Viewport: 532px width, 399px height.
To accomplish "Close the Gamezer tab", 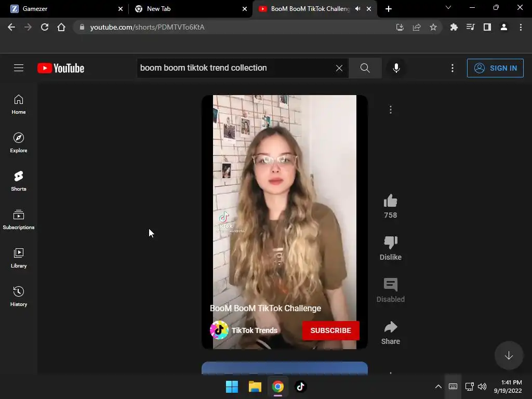I will [x=121, y=9].
